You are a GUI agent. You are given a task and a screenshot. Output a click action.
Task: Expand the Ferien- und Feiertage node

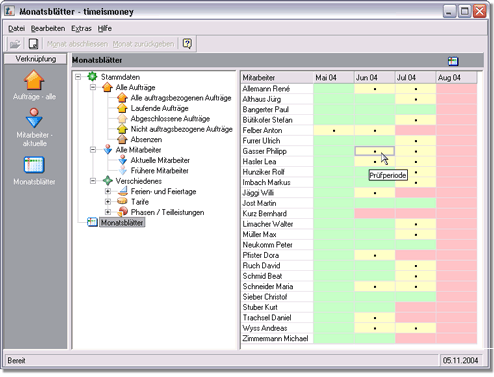point(108,191)
